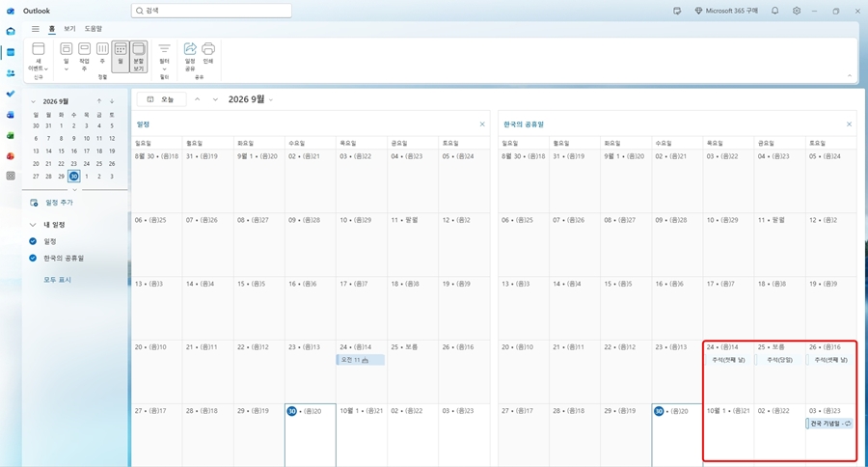Click the 모두 표시 (Show all) link
The image size is (868, 467).
click(58, 280)
